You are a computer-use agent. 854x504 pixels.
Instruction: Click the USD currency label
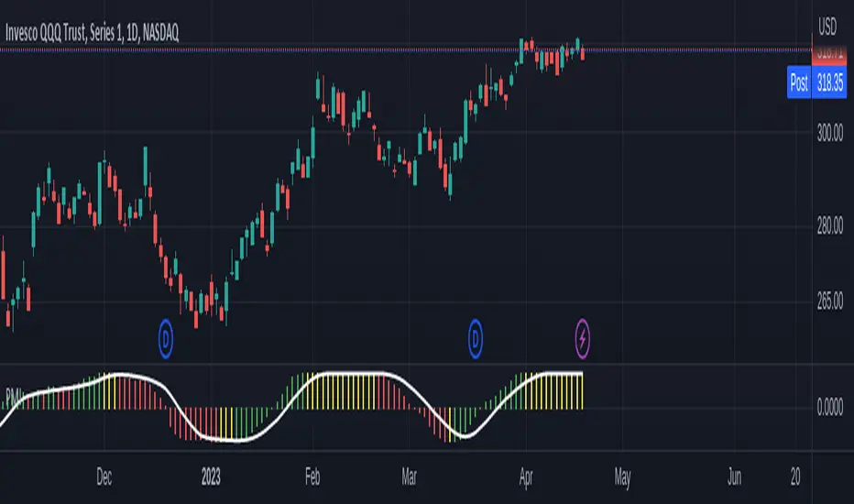click(827, 27)
